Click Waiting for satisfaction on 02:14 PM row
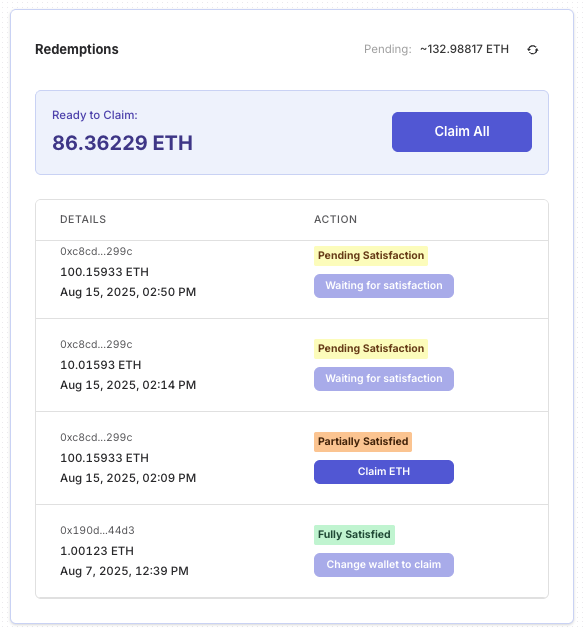The width and height of the screenshot is (586, 630). coord(384,378)
